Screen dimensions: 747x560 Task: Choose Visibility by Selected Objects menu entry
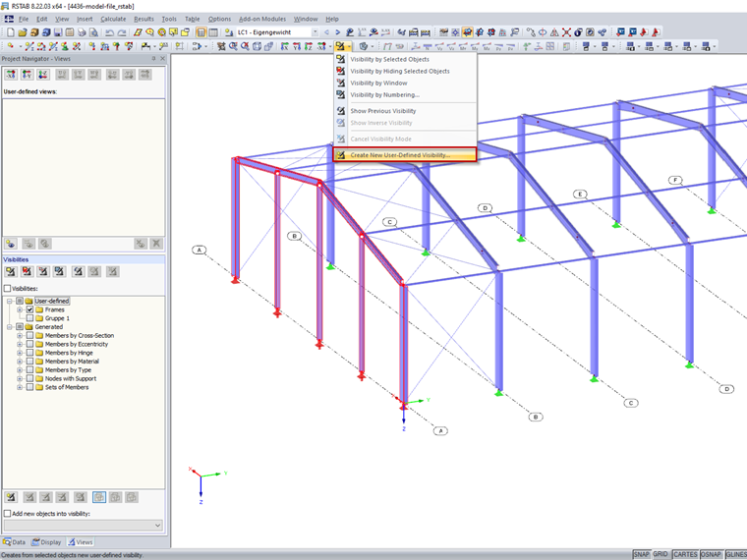pos(405,59)
